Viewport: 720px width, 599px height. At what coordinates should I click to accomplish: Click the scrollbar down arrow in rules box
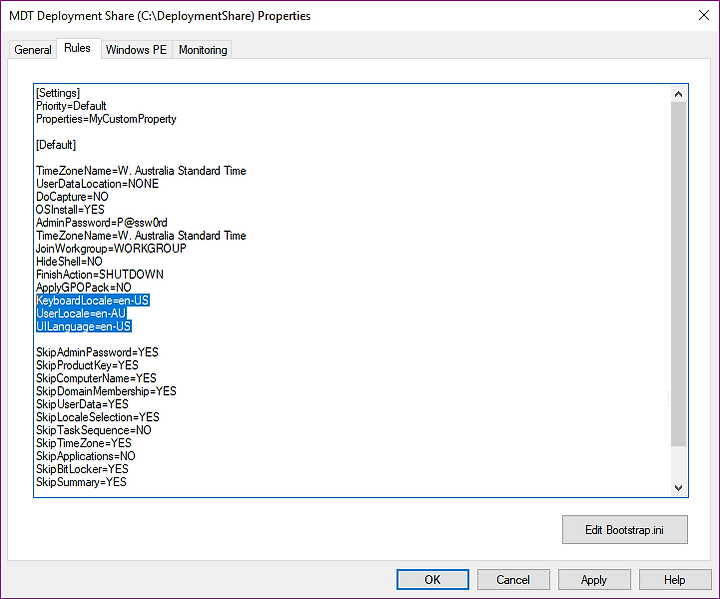(x=678, y=487)
